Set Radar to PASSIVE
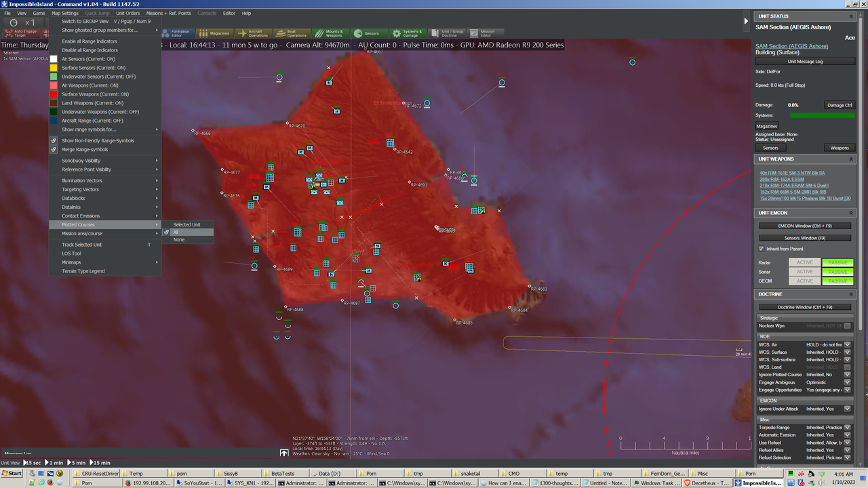868x488 pixels. tap(837, 262)
